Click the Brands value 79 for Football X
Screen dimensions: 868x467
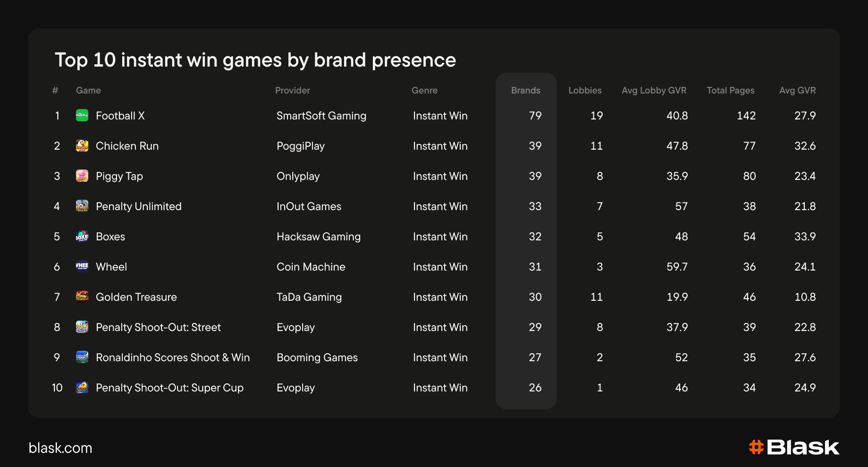(535, 116)
